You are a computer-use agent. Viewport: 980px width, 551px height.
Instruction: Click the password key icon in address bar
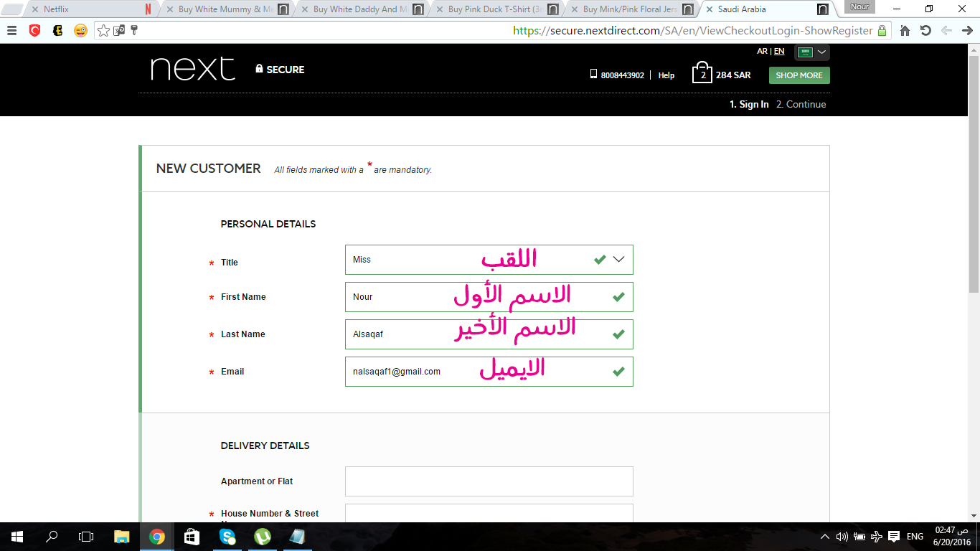tap(133, 32)
